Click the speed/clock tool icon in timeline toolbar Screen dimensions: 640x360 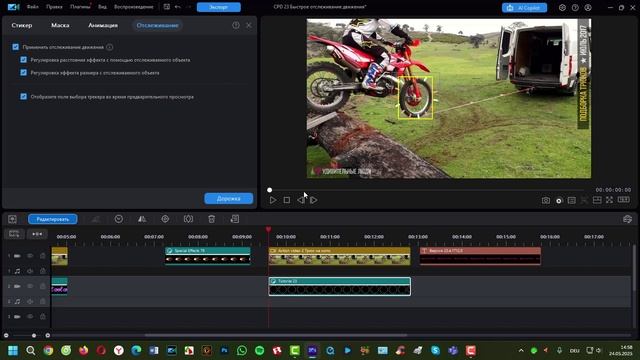[x=119, y=219]
